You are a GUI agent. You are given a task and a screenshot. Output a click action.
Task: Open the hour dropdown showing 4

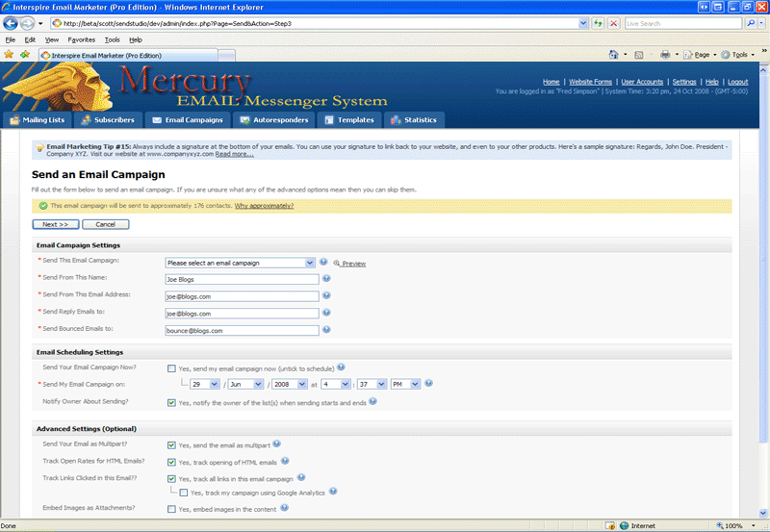point(336,384)
